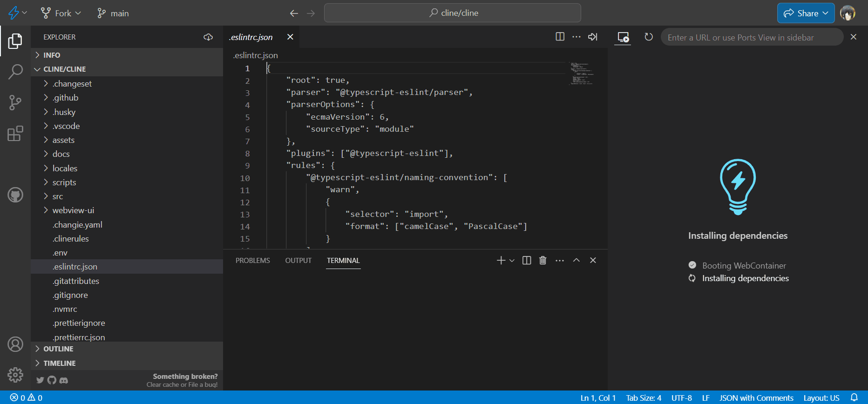868x404 pixels.
Task: Open editor More Actions ellipsis
Action: coord(576,37)
